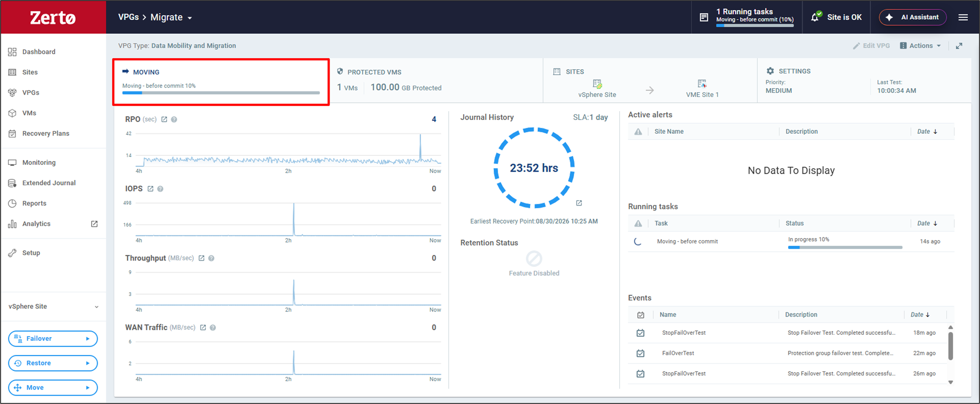Click the In progress 10% task bar
Screen dimensions: 980x404
[x=845, y=247]
